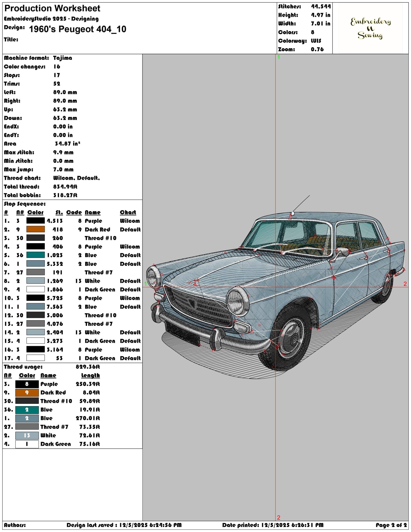Select the teal swatch beside 19.91ft
Image resolution: width=411 pixels, height=532 pixels.
(x=27, y=410)
